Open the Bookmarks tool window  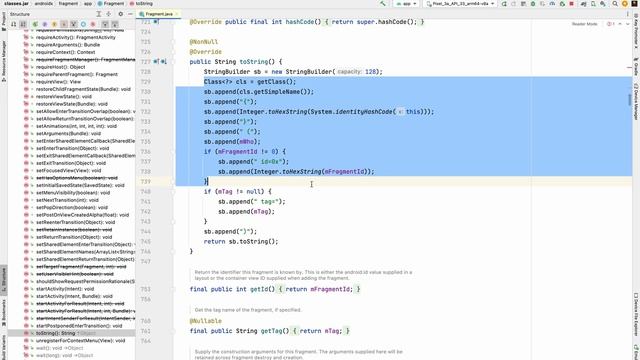[x=4, y=312]
